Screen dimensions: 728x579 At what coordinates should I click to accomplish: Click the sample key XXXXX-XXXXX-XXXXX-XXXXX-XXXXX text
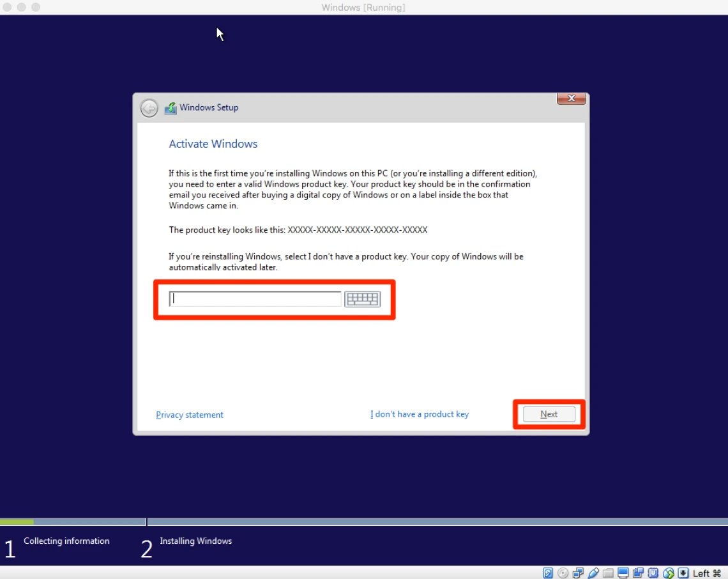pos(358,229)
